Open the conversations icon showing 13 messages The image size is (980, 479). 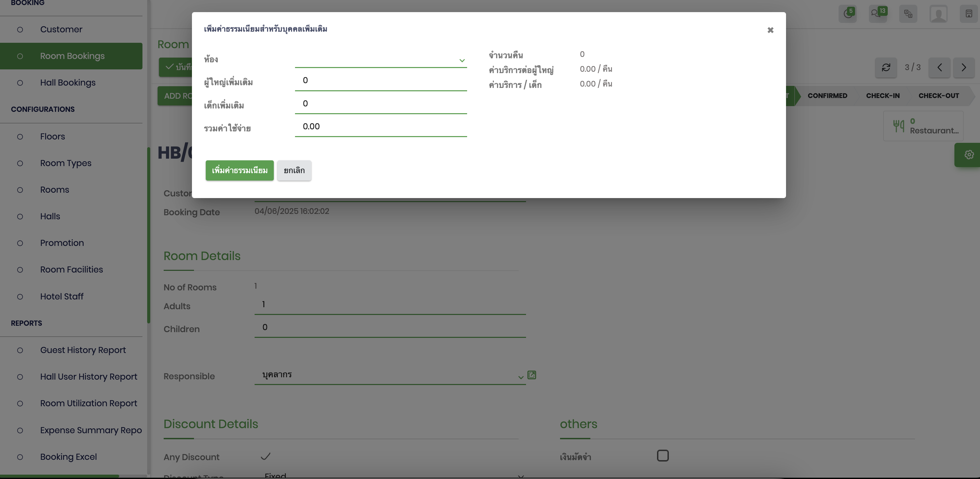pos(877,14)
